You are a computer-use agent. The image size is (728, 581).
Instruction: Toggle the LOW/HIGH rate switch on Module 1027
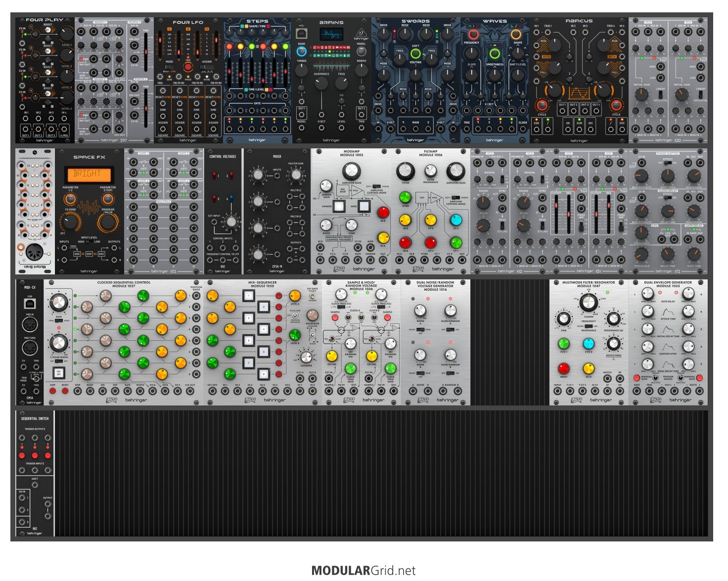pos(59,320)
